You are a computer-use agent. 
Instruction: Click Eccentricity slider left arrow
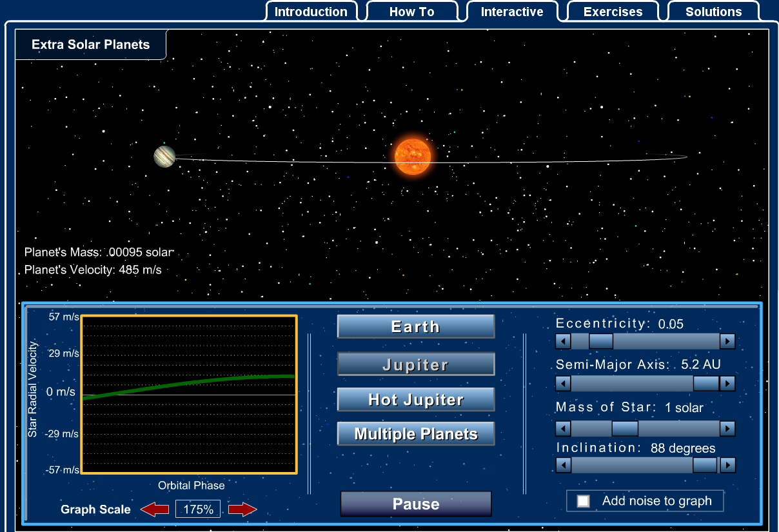pos(563,341)
